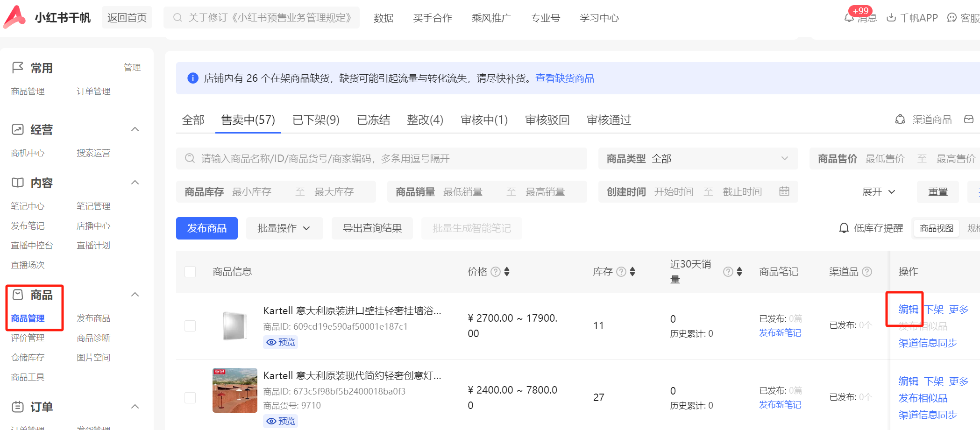The image size is (980, 430).
Task: Click the 渠道商品 icon
Action: [900, 120]
